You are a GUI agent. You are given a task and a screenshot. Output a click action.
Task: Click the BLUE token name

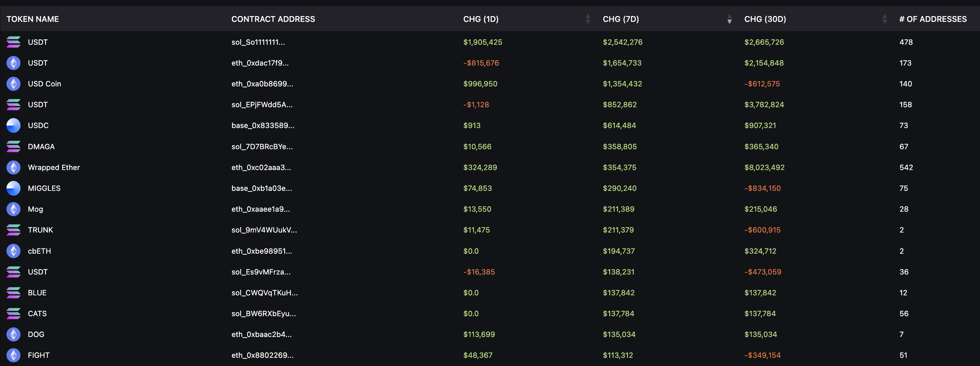coord(37,293)
